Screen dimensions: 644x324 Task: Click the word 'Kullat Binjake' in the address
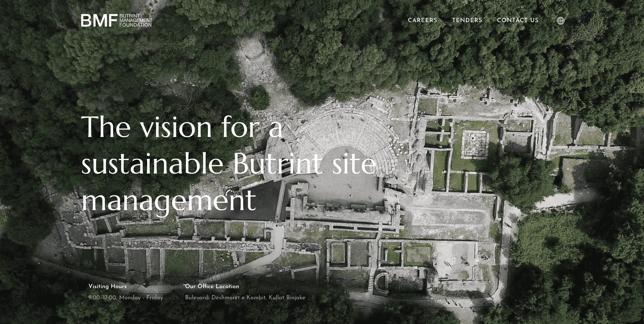(x=287, y=297)
